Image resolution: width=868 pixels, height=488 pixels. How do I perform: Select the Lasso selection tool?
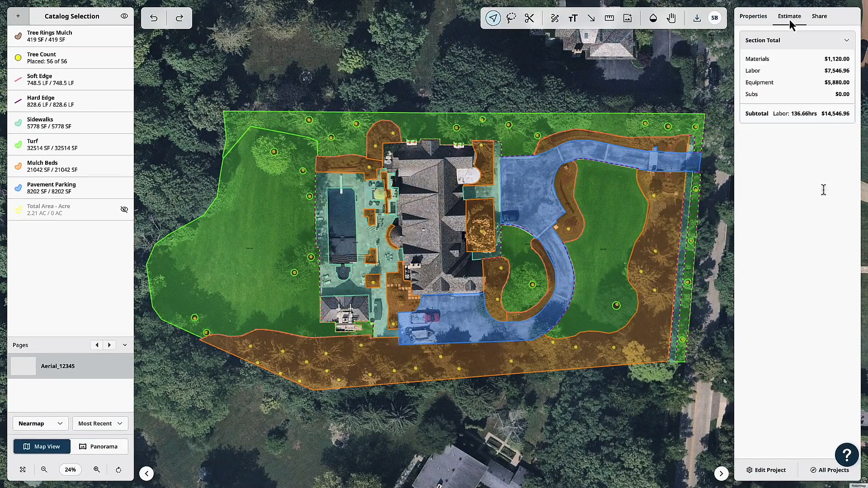[511, 18]
